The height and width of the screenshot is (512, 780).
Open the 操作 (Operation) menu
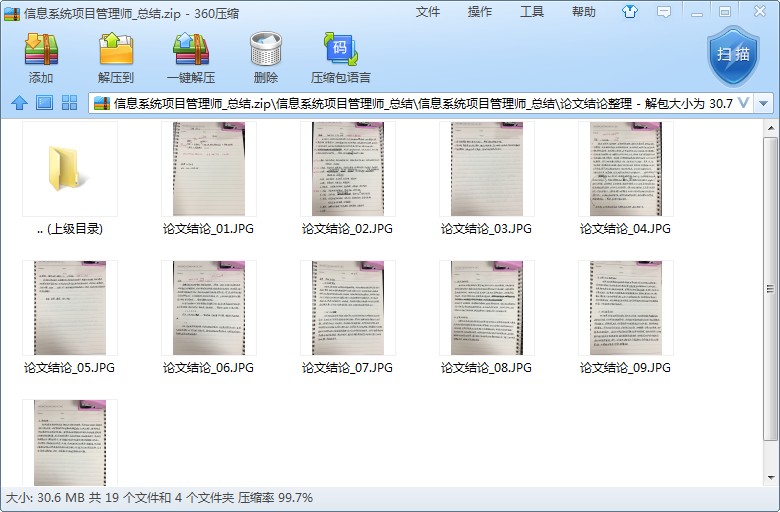(x=480, y=12)
